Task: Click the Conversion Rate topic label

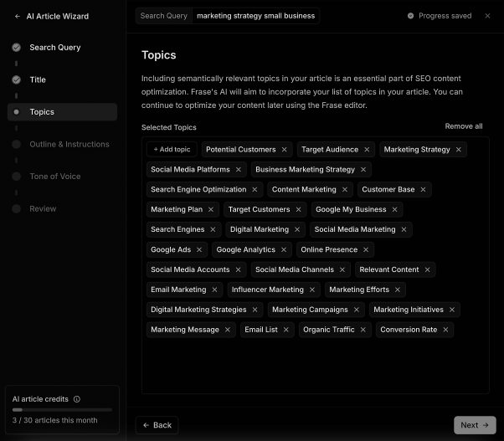Action: point(409,330)
